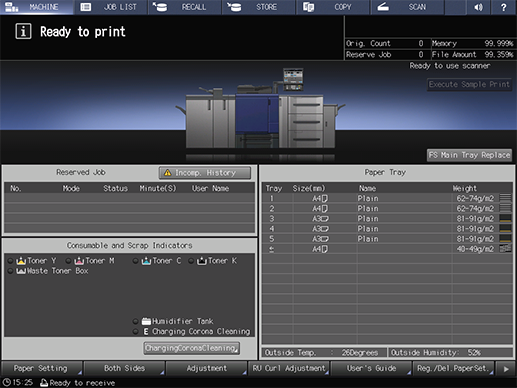Open Both Sides settings

tap(124, 368)
